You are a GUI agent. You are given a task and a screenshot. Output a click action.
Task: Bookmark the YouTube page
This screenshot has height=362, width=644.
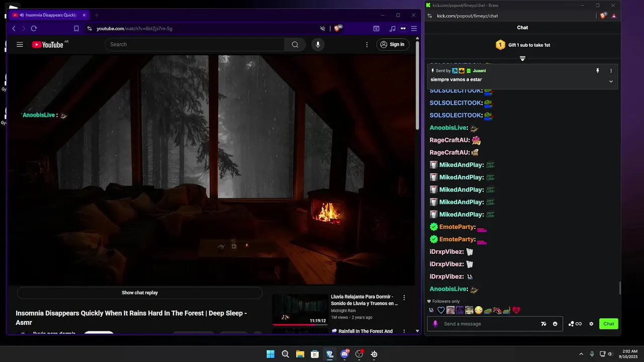76,29
